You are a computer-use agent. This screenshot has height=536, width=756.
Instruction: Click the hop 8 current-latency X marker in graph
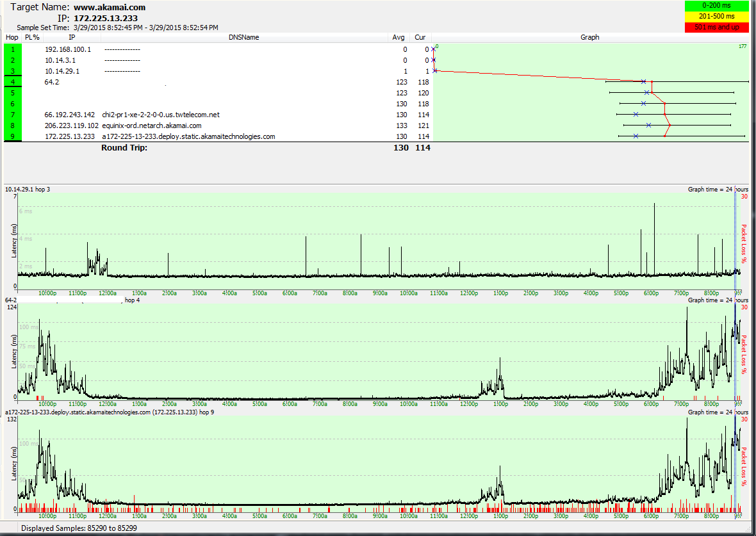648,126
